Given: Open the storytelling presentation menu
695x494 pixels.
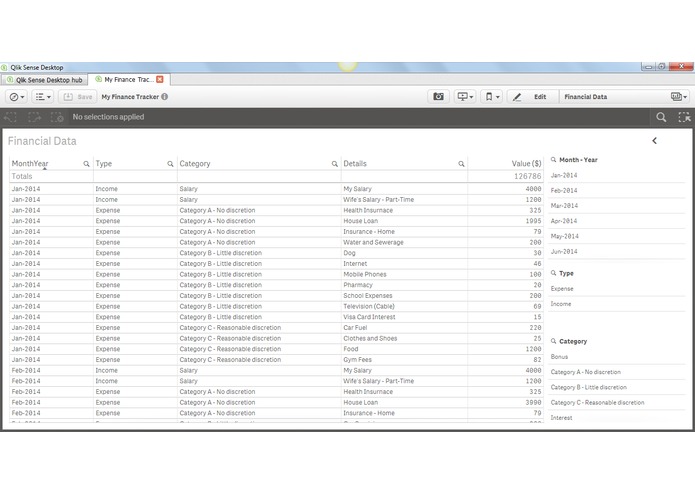Looking at the screenshot, I should pos(465,97).
